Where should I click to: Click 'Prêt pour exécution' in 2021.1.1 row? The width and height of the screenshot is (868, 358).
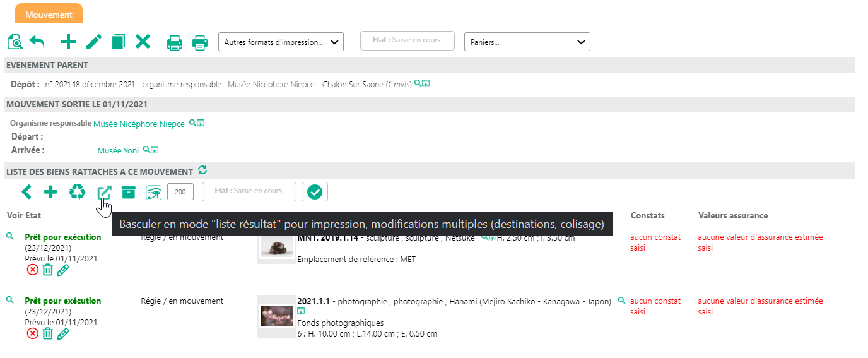tap(62, 301)
